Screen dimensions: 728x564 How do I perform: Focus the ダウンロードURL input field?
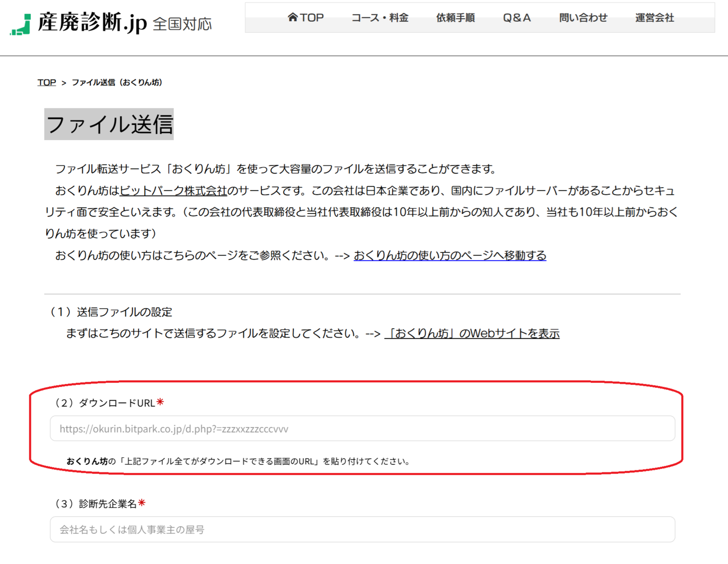point(362,429)
